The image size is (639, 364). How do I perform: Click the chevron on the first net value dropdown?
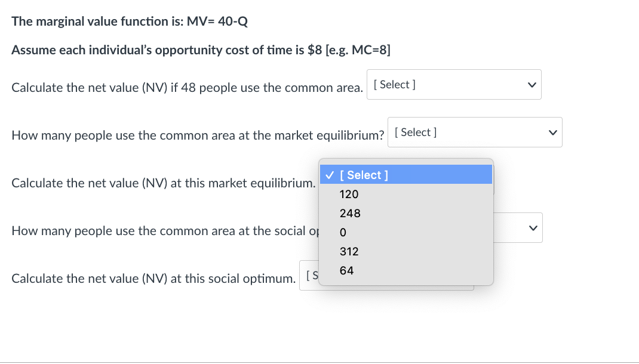[531, 85]
